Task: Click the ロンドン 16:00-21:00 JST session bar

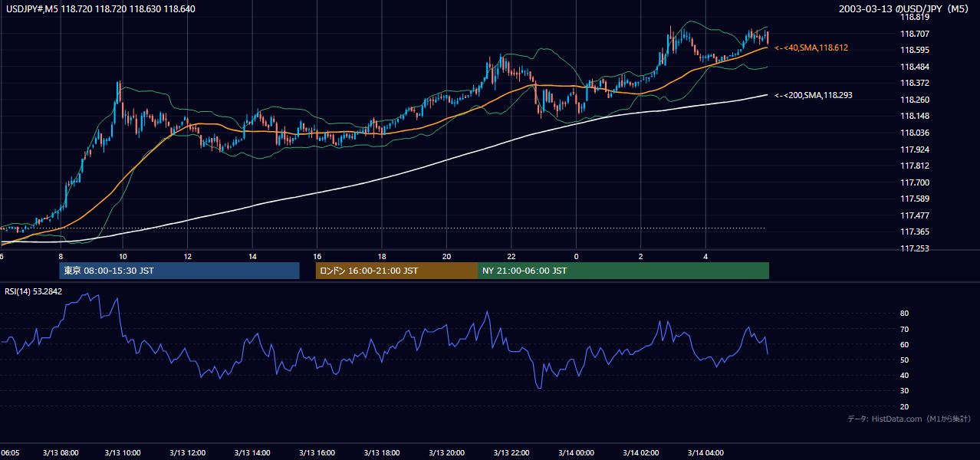Action: tap(396, 271)
